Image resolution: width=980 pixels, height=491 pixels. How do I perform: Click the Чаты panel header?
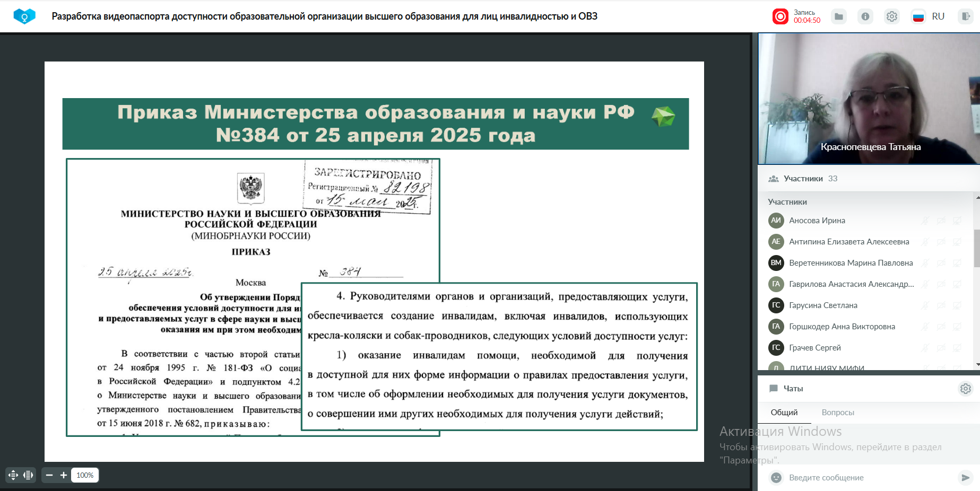[869, 389]
